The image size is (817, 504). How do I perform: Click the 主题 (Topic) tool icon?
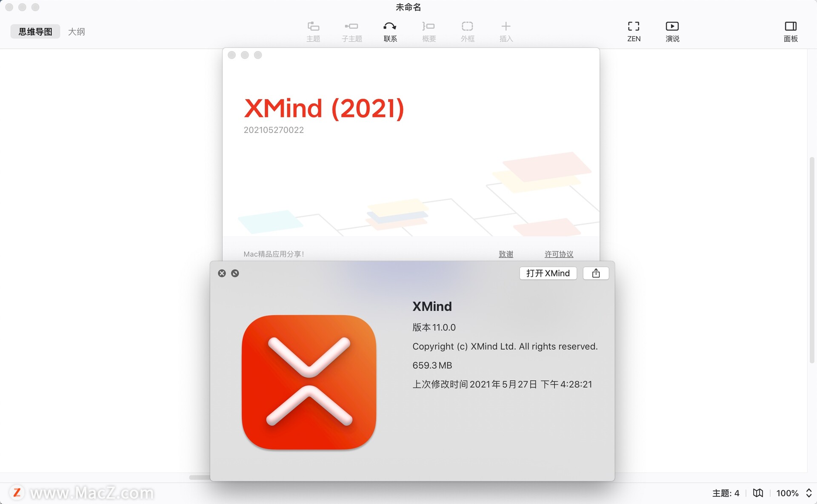click(x=312, y=30)
